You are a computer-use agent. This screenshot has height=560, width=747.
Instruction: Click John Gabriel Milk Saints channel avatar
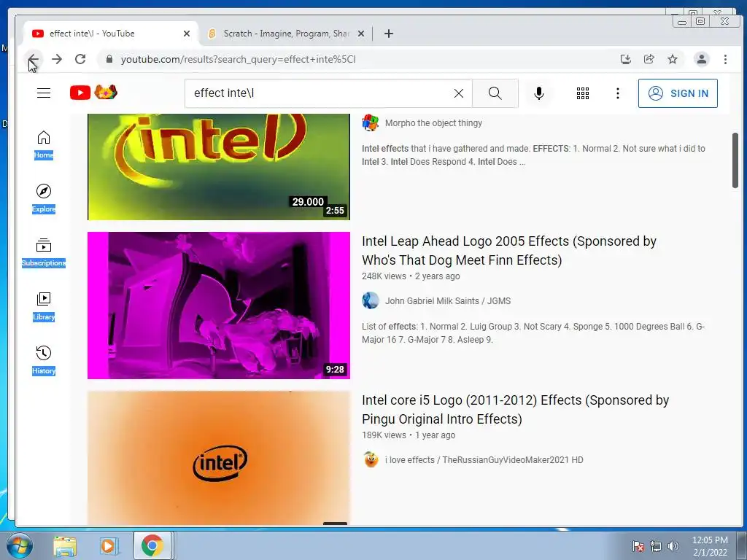pyautogui.click(x=370, y=301)
